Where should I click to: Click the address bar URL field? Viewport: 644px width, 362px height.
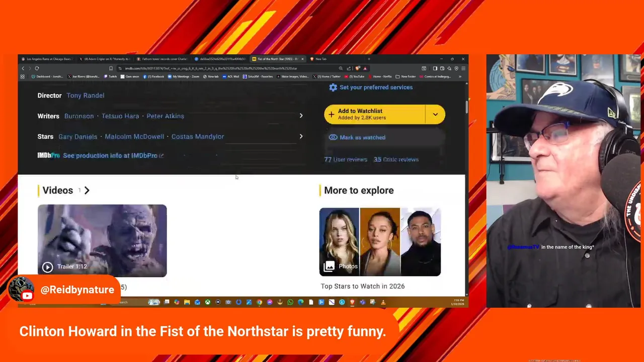(x=226, y=68)
